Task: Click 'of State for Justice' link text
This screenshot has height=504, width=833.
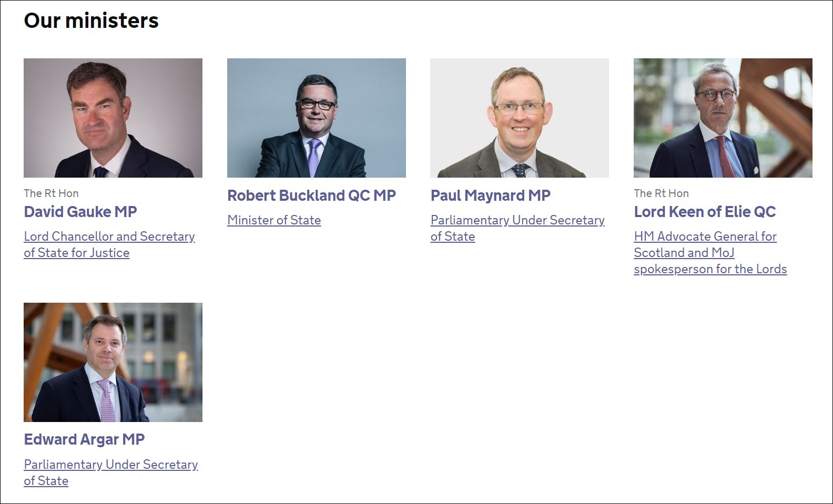Action: tap(76, 253)
